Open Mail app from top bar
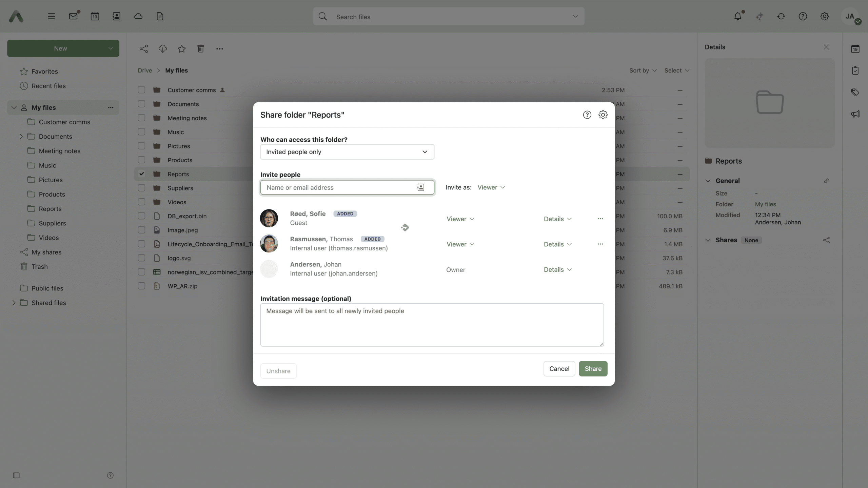The width and height of the screenshot is (868, 488). coord(73,16)
